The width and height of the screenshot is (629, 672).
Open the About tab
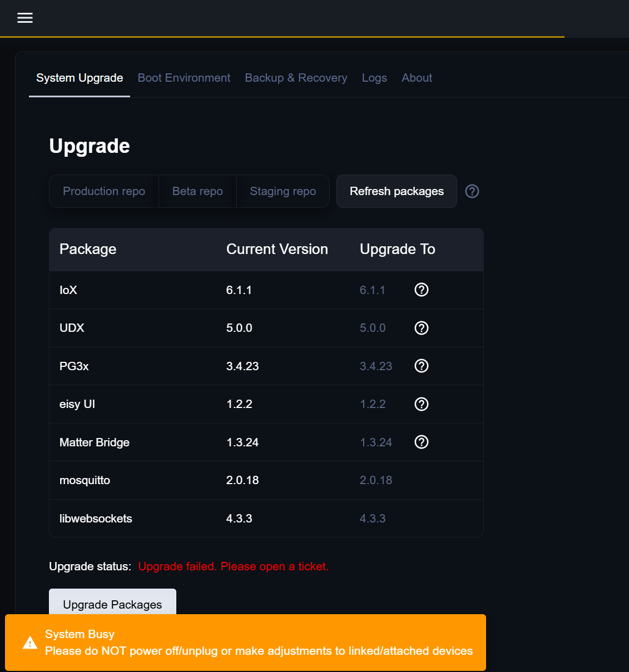coord(417,78)
